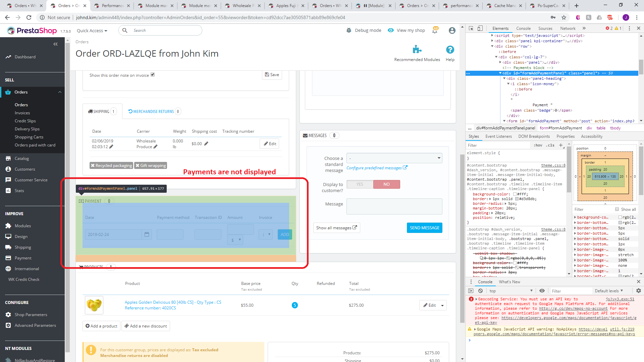Click the notifications bell icon
The height and width of the screenshot is (362, 644).
pyautogui.click(x=435, y=31)
